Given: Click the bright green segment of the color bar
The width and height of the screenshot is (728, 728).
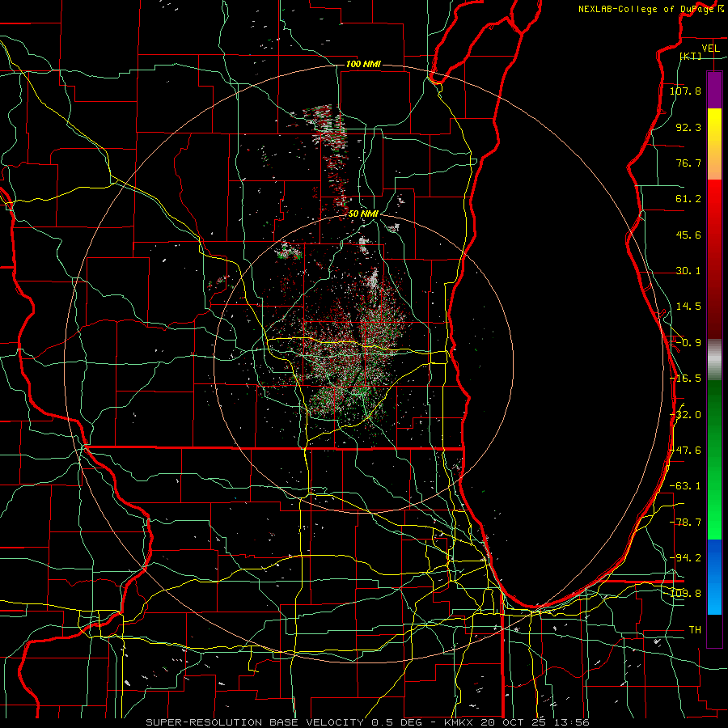Looking at the screenshot, I should (714, 459).
